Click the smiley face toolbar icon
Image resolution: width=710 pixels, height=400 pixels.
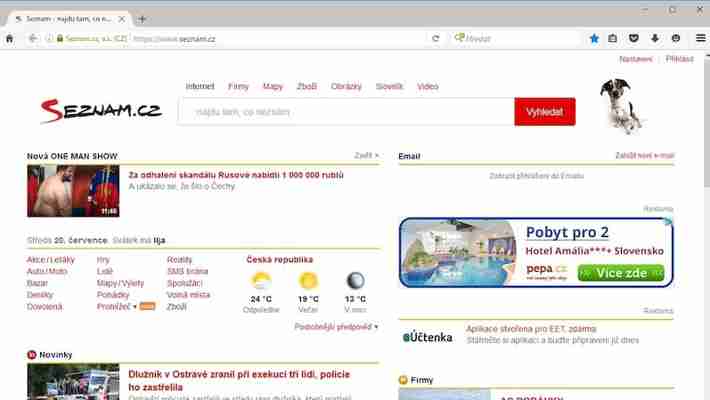676,39
